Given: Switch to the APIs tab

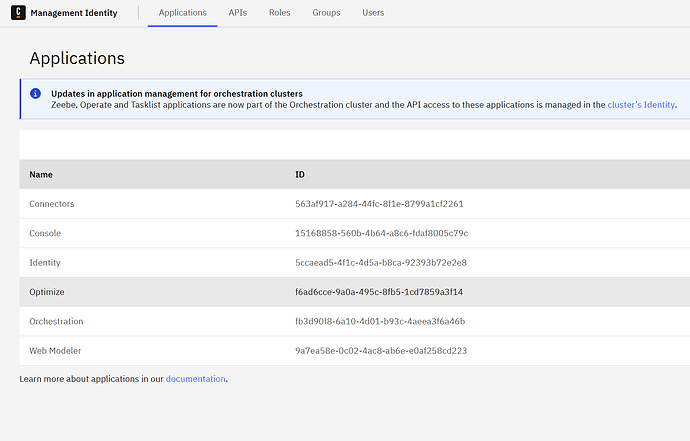Looking at the screenshot, I should [237, 13].
